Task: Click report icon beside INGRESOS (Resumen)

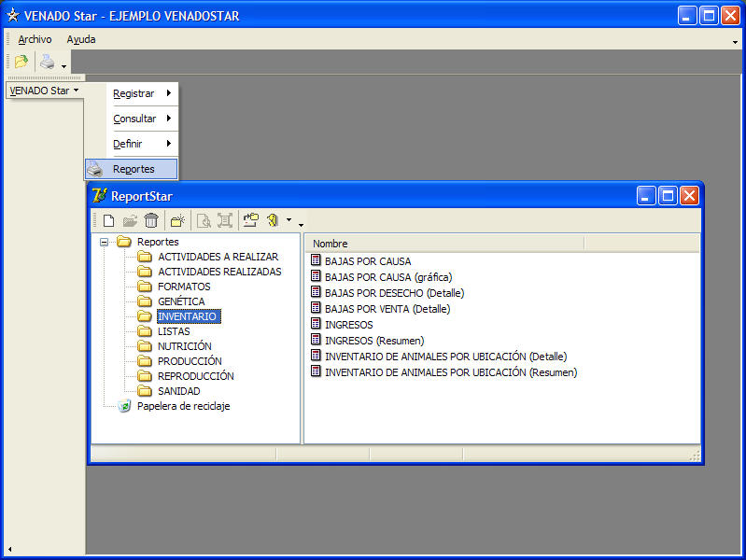Action: pos(316,339)
